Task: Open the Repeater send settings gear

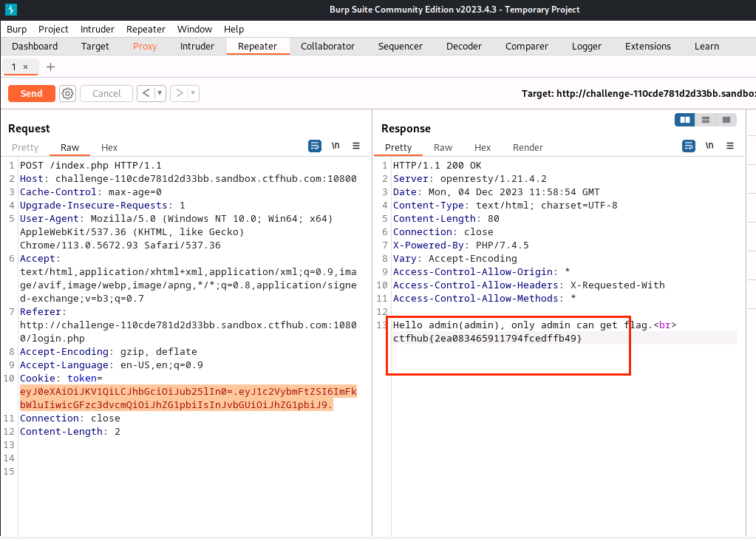Action: (x=67, y=94)
